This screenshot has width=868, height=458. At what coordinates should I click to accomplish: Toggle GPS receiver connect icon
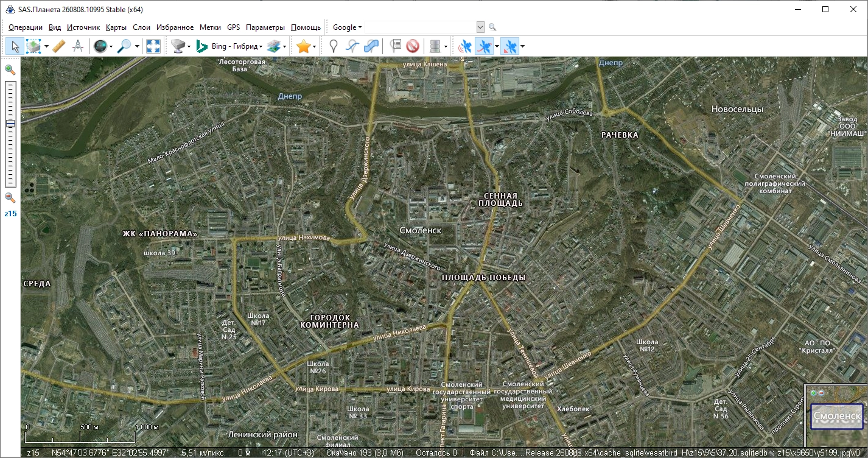pos(465,46)
